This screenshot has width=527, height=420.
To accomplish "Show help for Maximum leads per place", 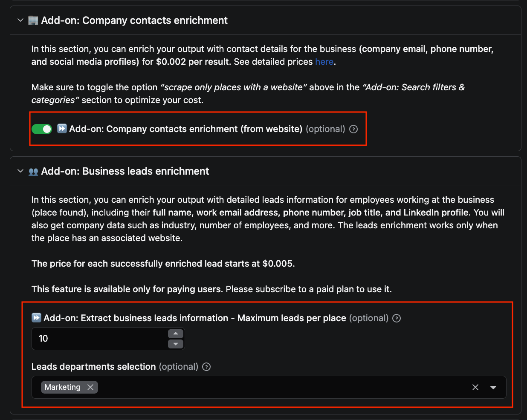I will coord(397,318).
